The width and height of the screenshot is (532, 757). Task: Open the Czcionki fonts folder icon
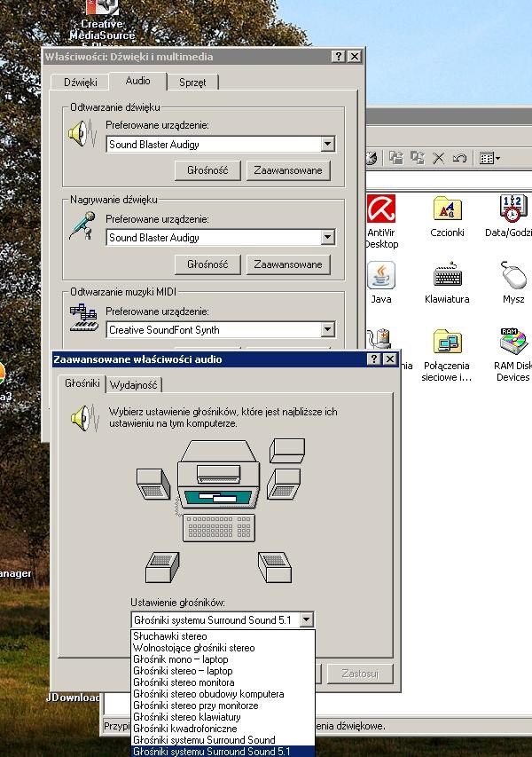(x=447, y=217)
